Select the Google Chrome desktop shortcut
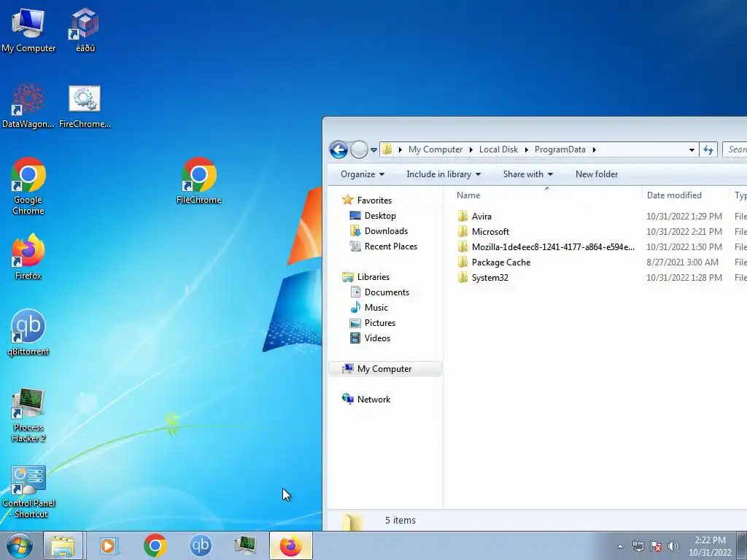 coord(28,186)
